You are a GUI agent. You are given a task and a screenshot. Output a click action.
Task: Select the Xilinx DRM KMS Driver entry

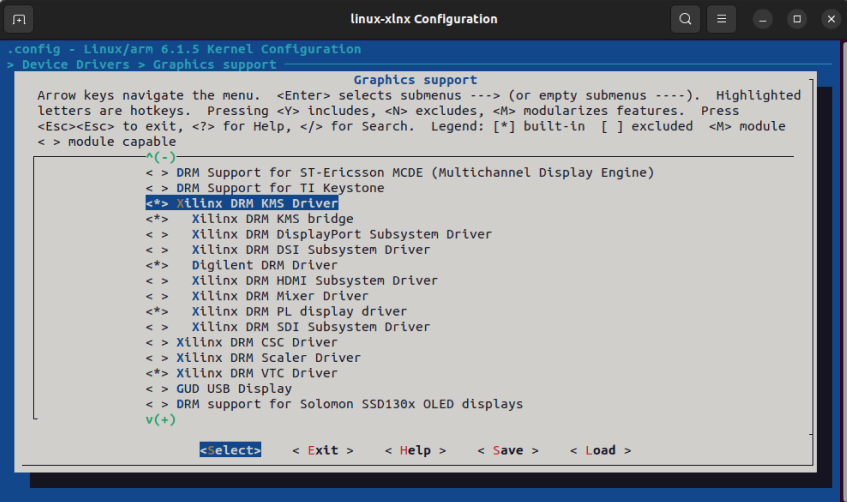pyautogui.click(x=242, y=204)
